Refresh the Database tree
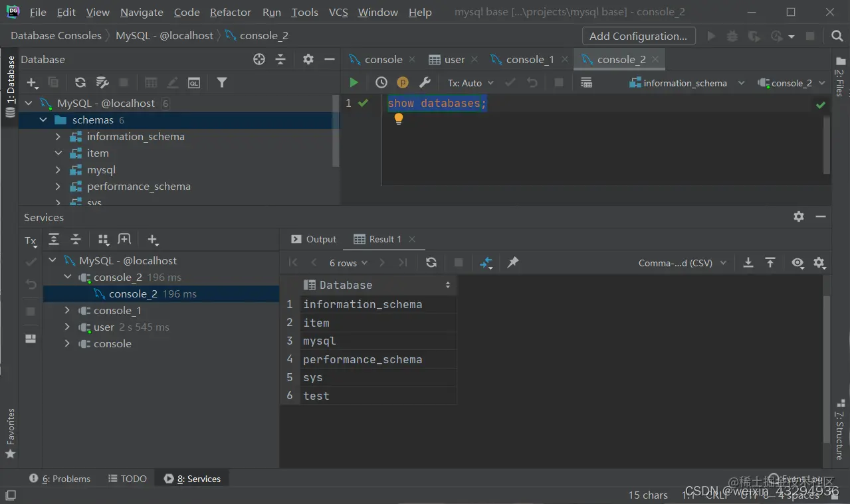 point(80,82)
